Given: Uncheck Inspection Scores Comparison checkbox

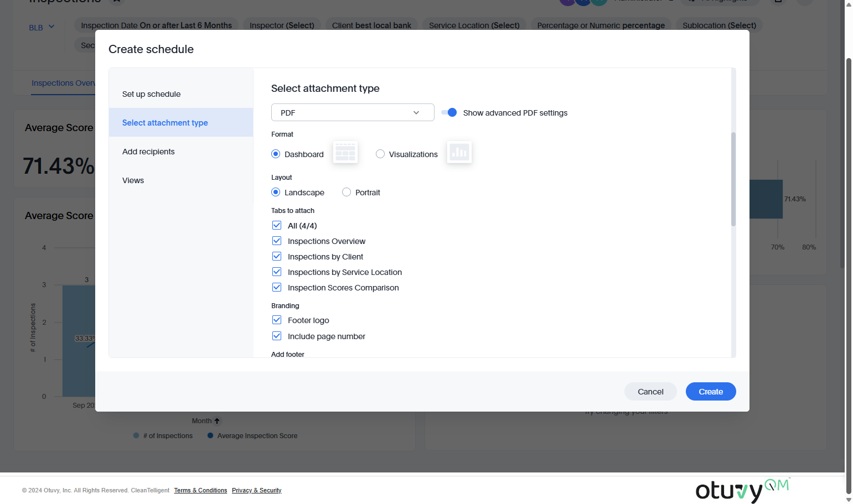Looking at the screenshot, I should (277, 287).
